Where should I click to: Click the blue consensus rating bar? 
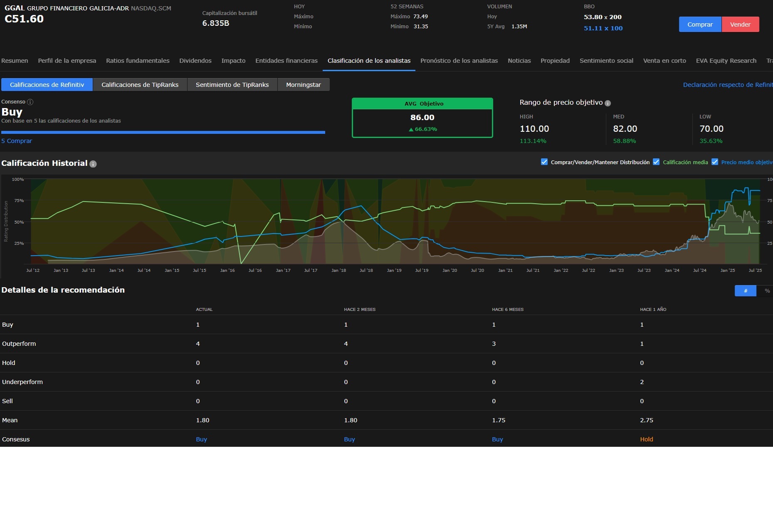click(163, 133)
